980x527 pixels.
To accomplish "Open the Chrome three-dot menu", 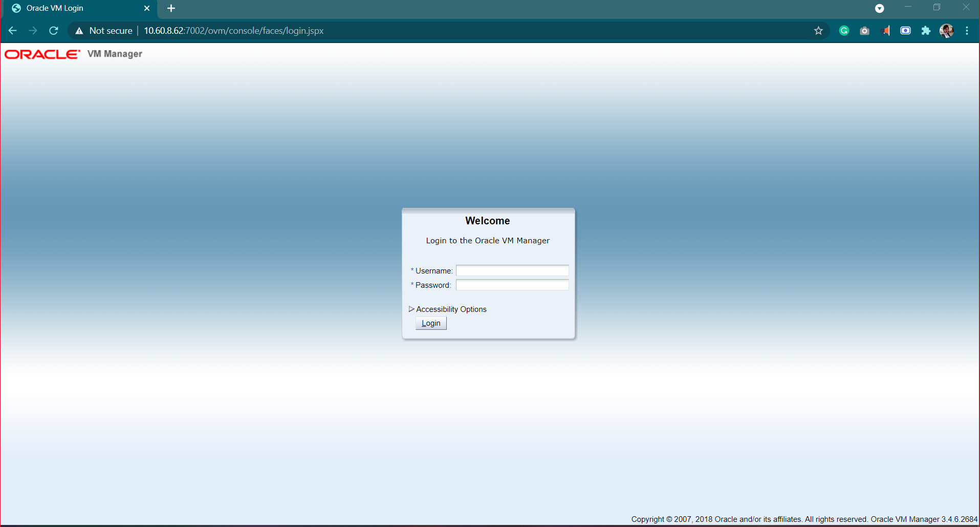I will pos(967,31).
